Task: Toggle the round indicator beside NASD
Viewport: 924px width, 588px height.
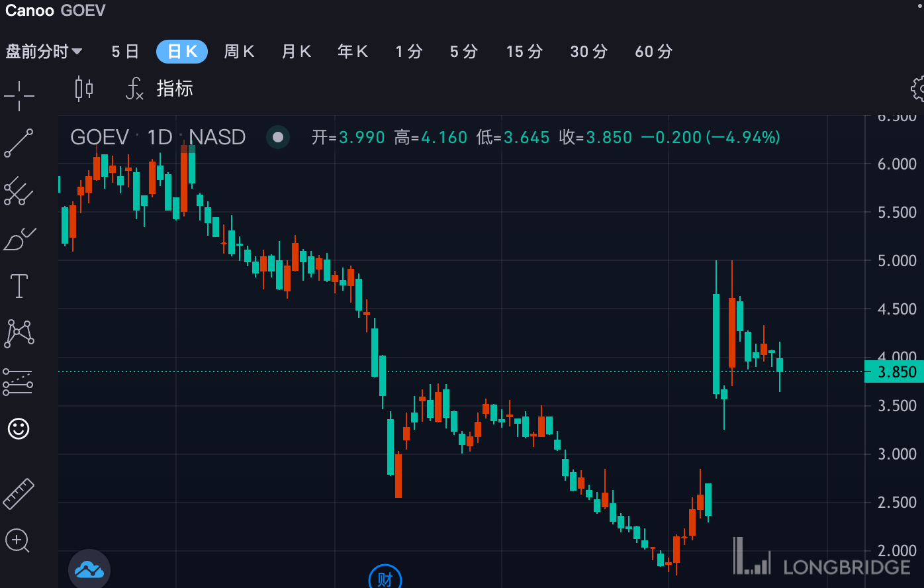Action: 278,137
